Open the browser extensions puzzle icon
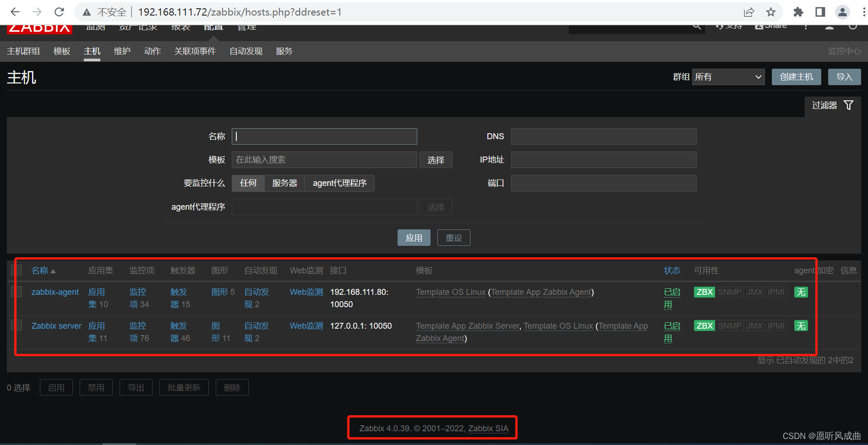The height and width of the screenshot is (445, 868). coord(798,12)
